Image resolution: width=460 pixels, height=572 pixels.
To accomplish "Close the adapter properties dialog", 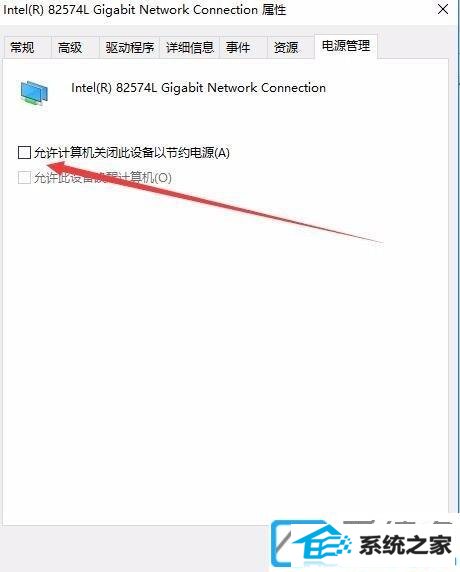I will click(x=443, y=9).
